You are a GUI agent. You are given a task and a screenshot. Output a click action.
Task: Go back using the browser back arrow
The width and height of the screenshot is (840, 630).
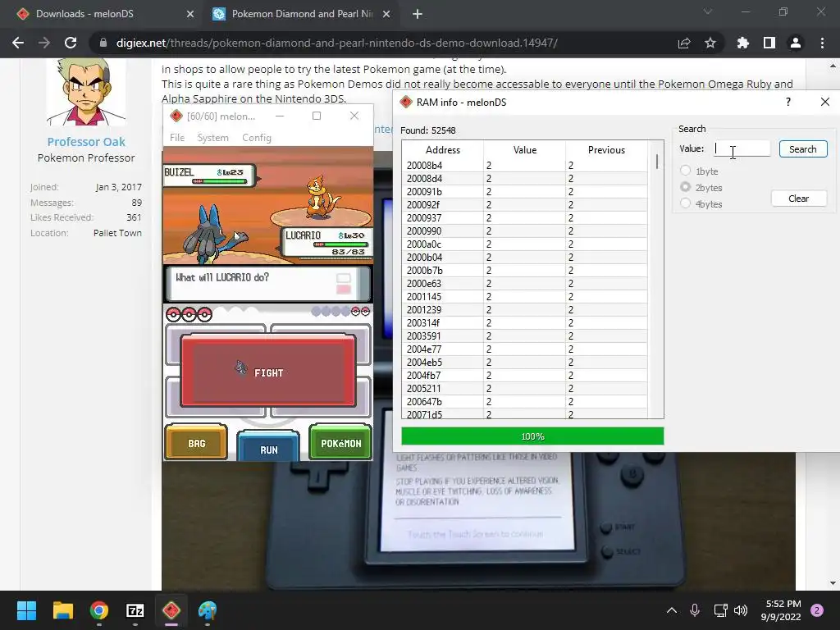tap(18, 43)
